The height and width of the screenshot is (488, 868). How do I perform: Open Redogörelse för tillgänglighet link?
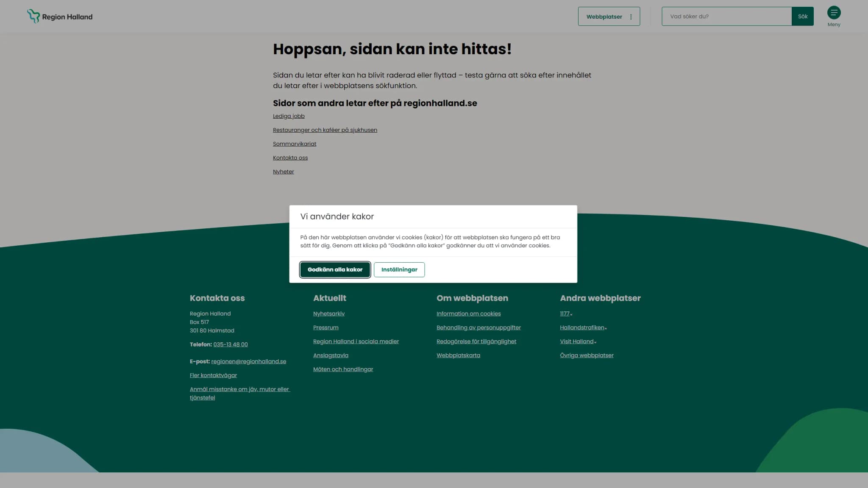click(476, 341)
